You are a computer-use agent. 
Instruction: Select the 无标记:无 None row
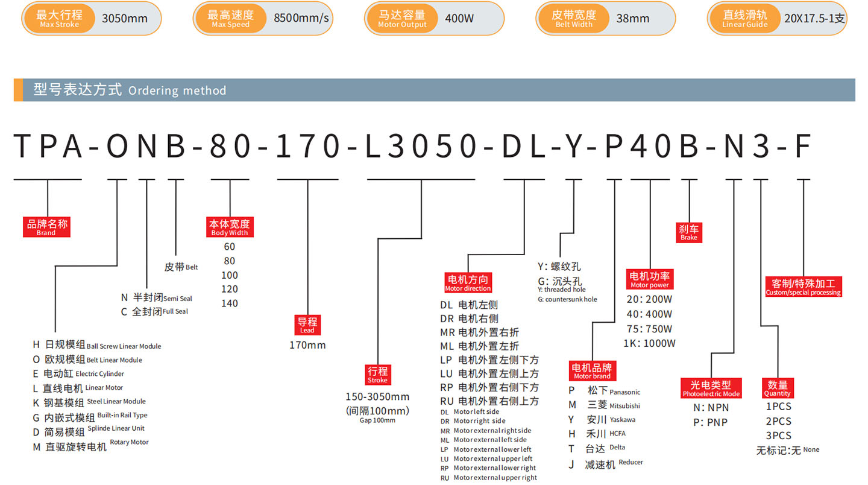pyautogui.click(x=788, y=450)
